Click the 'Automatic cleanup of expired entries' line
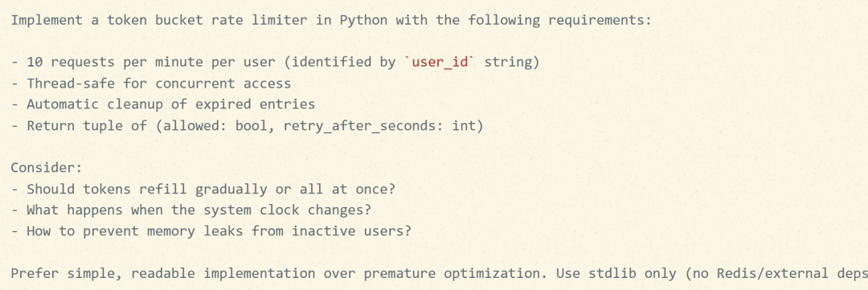The width and height of the screenshot is (868, 290). (162, 104)
